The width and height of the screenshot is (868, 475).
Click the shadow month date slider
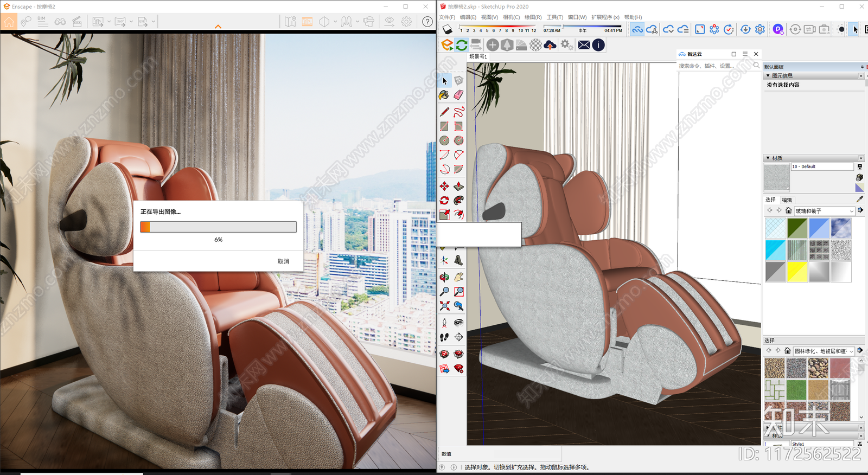tap(497, 26)
